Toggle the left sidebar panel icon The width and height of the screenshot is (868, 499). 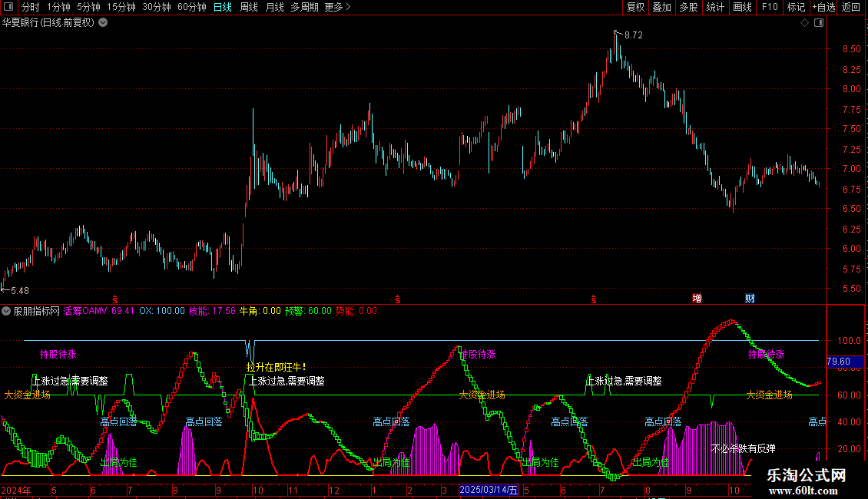click(8, 7)
